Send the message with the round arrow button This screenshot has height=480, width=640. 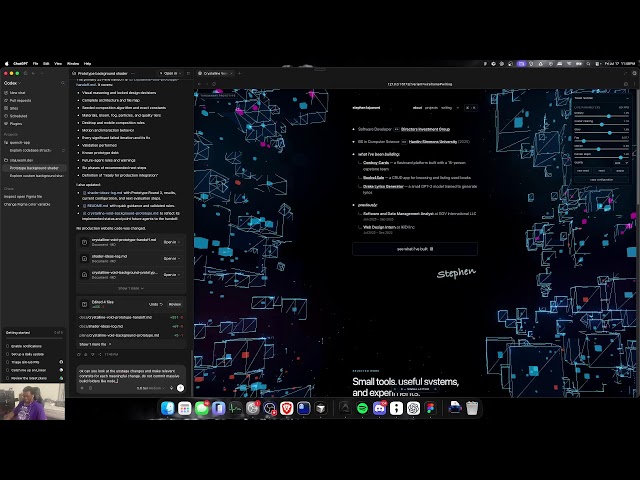180,388
